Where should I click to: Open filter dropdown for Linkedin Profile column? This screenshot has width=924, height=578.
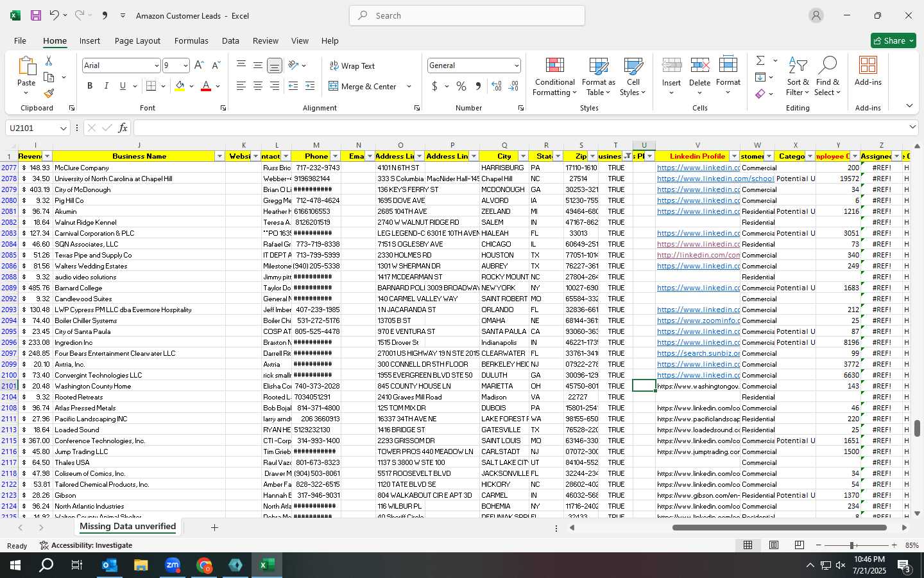click(x=734, y=156)
